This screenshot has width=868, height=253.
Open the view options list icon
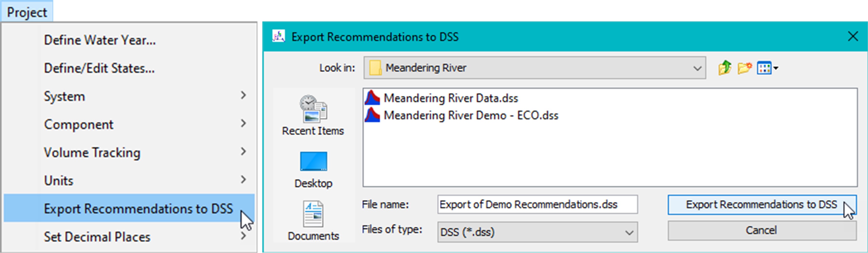[x=767, y=68]
